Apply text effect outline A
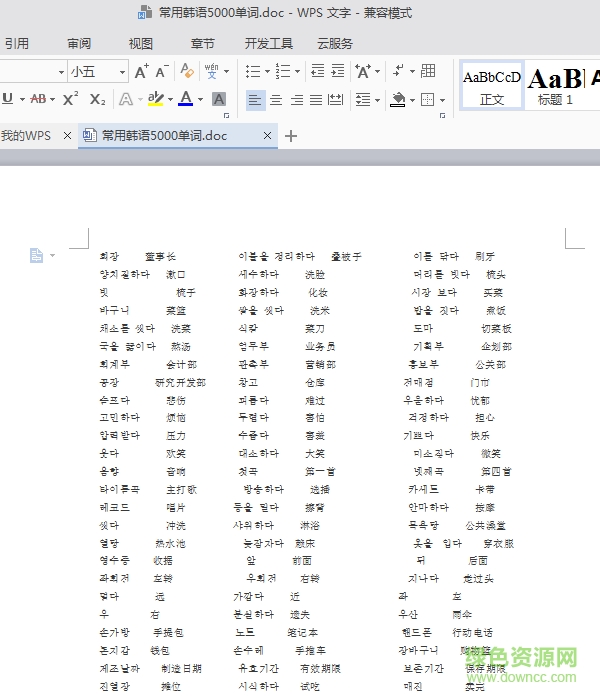The width and height of the screenshot is (600, 696). click(126, 99)
